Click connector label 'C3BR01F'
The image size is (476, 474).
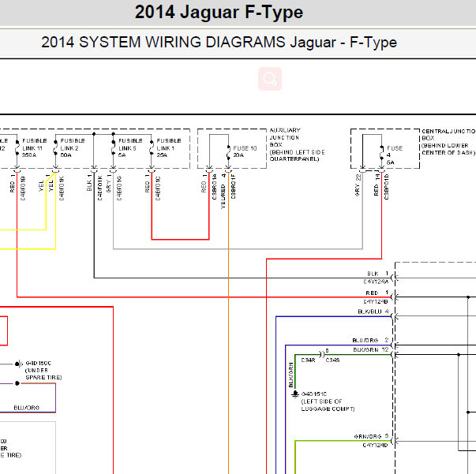point(233,186)
